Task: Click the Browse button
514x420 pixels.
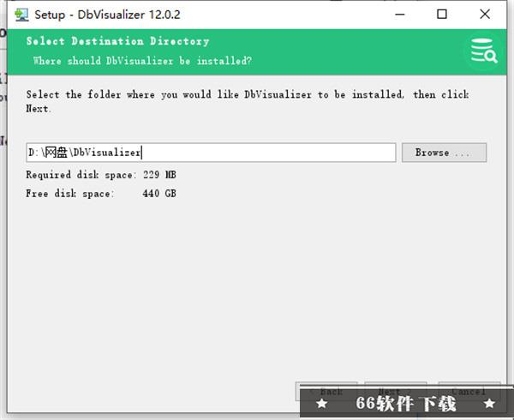Action: pyautogui.click(x=444, y=153)
